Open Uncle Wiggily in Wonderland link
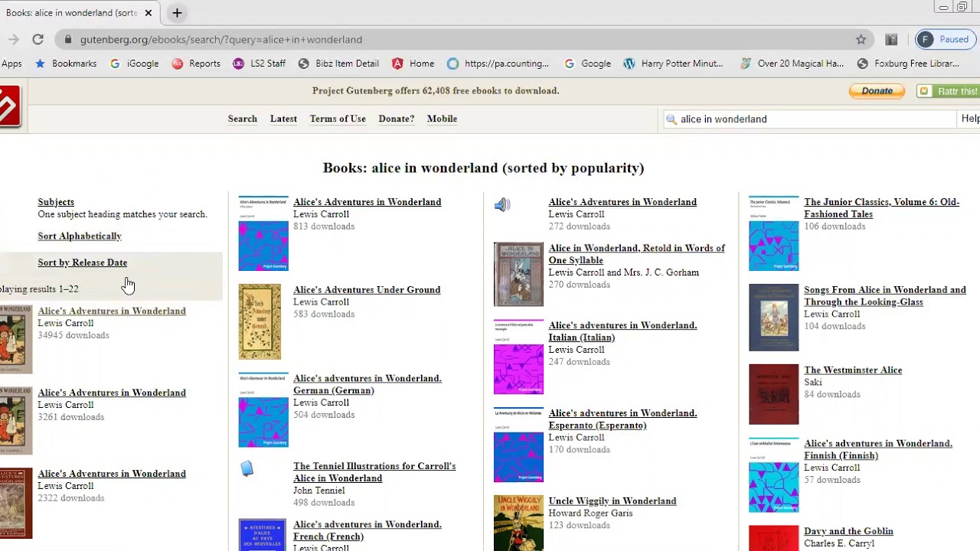 pos(612,501)
